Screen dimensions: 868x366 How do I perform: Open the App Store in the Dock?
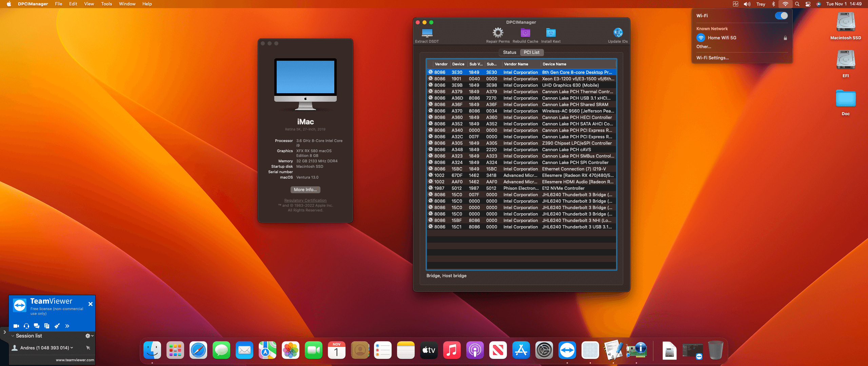point(521,350)
